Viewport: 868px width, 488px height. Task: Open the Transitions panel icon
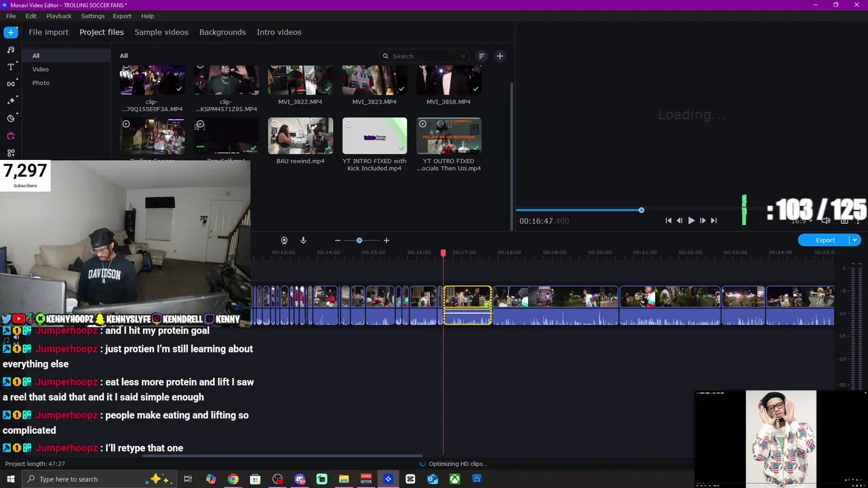pyautogui.click(x=11, y=84)
